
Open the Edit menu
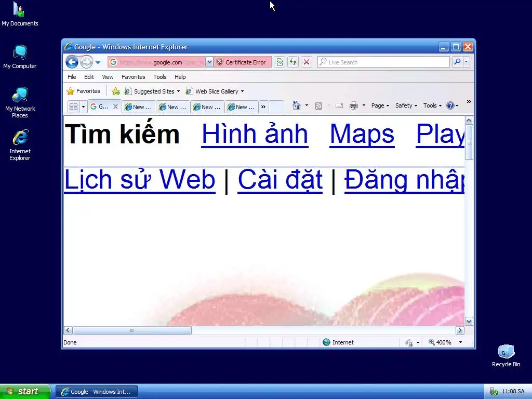[x=89, y=77]
